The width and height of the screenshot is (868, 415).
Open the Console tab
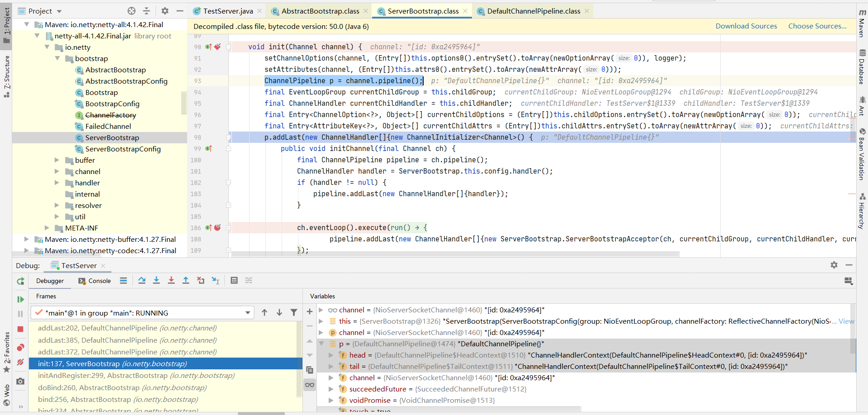(94, 281)
